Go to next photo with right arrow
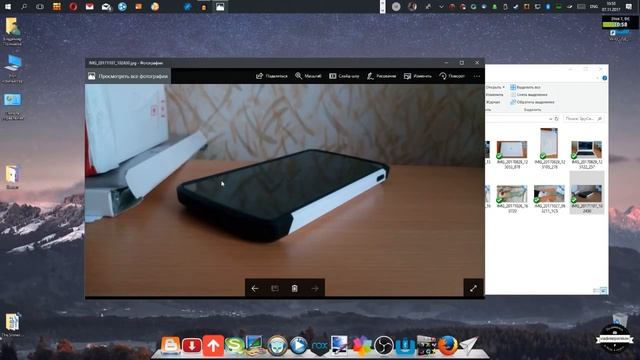 (315, 289)
